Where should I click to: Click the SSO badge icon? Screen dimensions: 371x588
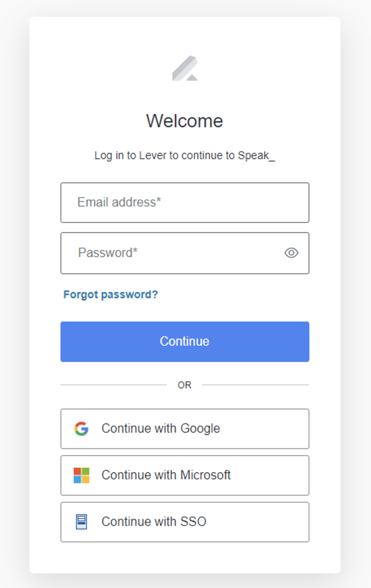point(81,522)
